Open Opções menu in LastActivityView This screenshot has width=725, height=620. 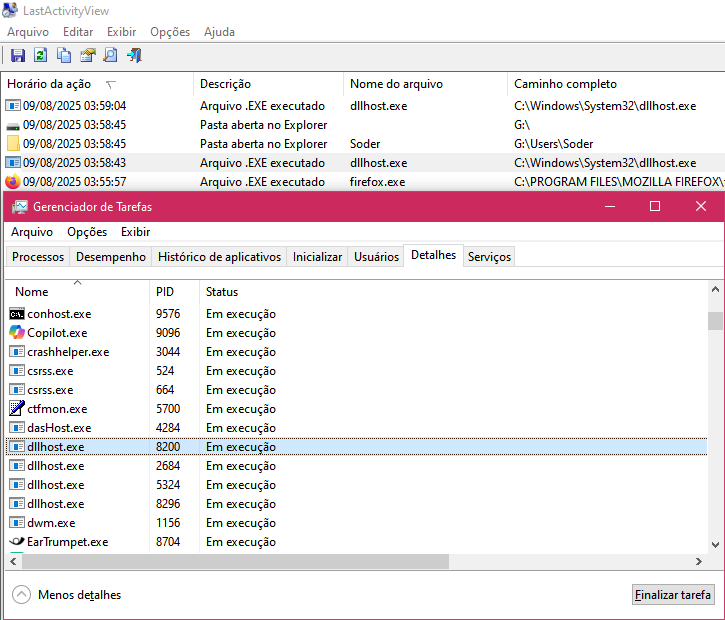click(170, 32)
